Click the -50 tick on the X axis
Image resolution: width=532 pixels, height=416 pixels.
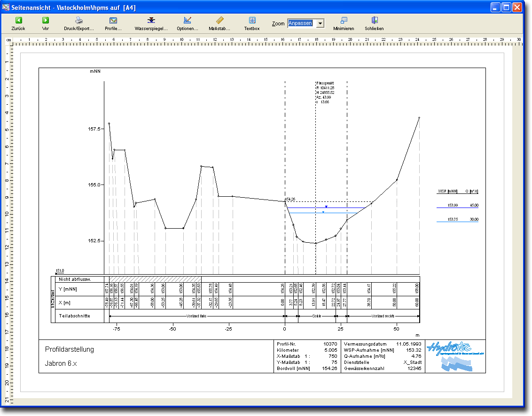pos(172,329)
